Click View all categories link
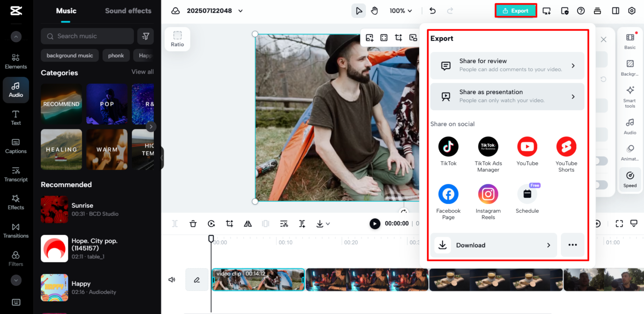Screen dimensions: 644x314 pyautogui.click(x=142, y=72)
